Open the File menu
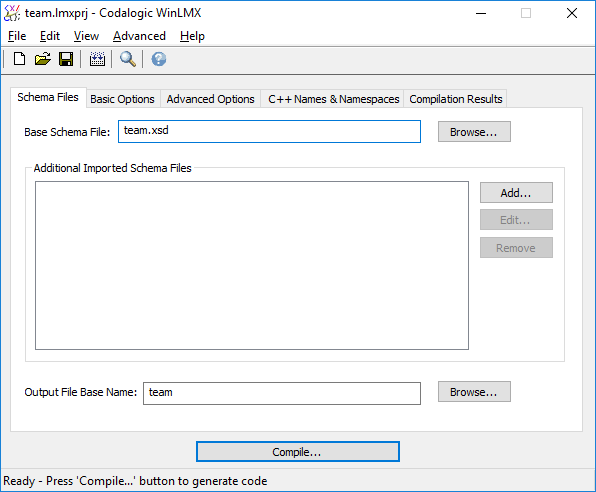This screenshot has width=596, height=492. (17, 36)
